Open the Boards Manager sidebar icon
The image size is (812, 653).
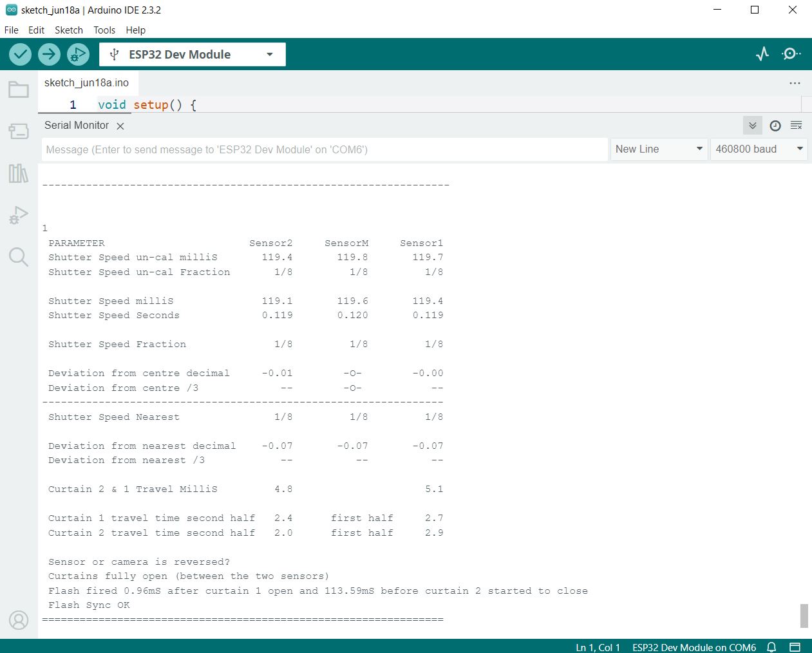[19, 131]
